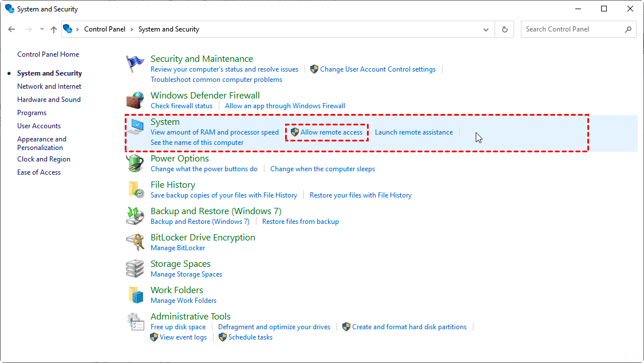This screenshot has width=644, height=363.
Task: Click the System computer monitor icon
Action: pos(136,127)
